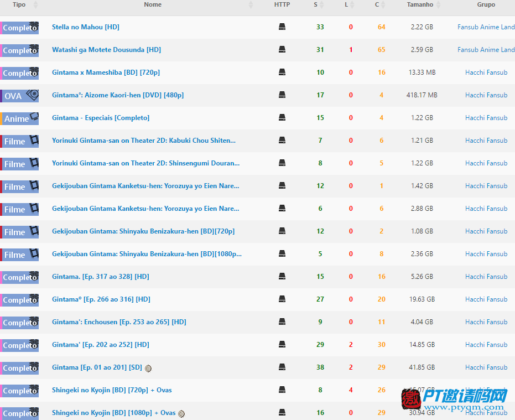Click the Grupo column header
515x420 pixels.
click(x=486, y=4)
